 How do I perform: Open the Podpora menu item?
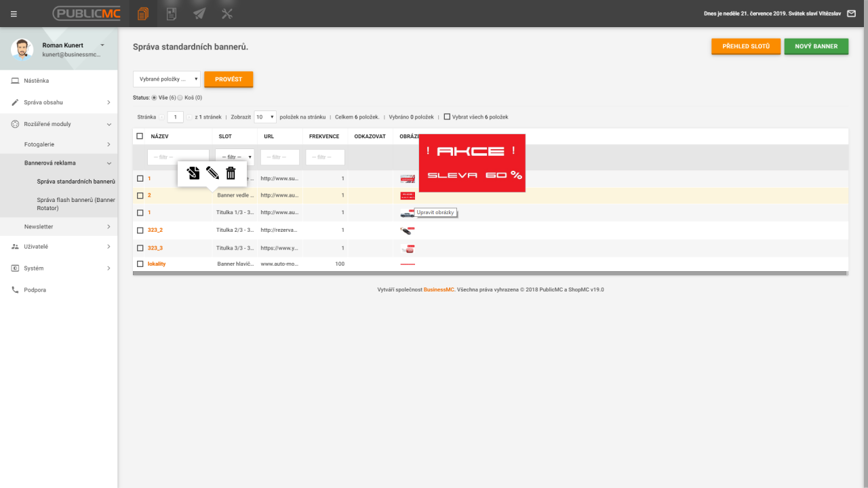(35, 289)
